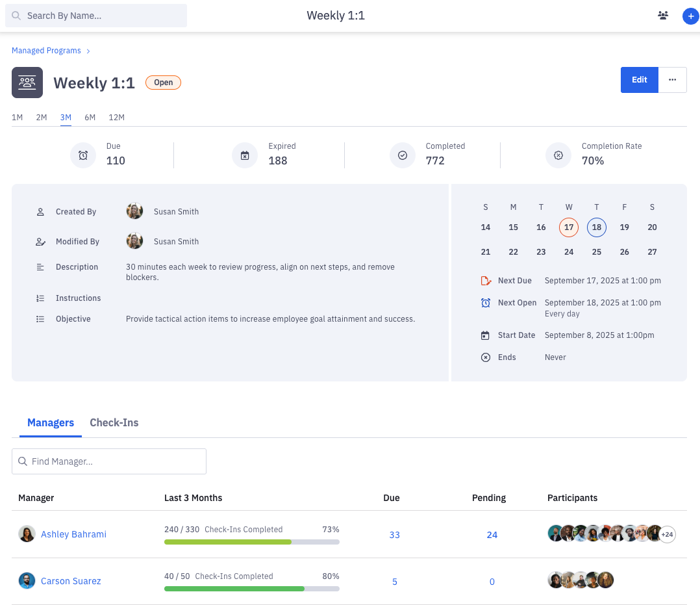This screenshot has width=700, height=605.
Task: Click the magnifier icon in Find Manager box
Action: [x=23, y=461]
